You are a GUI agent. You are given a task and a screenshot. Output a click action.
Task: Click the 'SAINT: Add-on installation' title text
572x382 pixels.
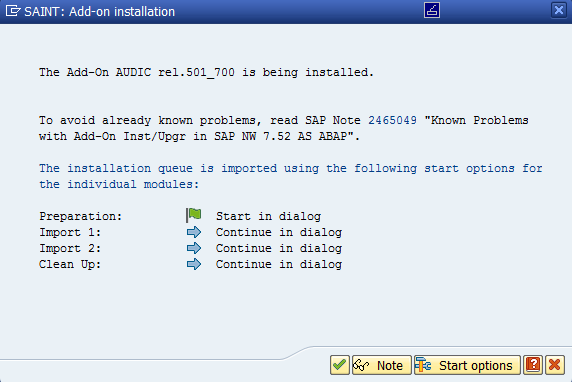pyautogui.click(x=100, y=12)
